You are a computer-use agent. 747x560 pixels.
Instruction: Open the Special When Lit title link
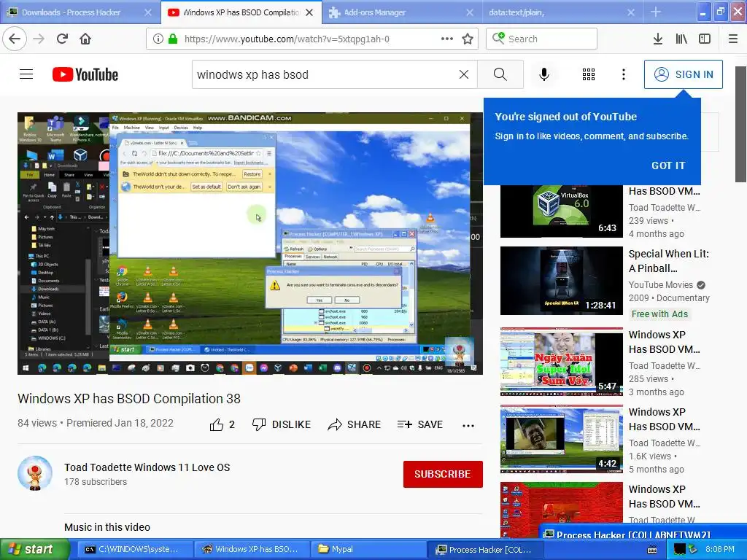click(668, 261)
